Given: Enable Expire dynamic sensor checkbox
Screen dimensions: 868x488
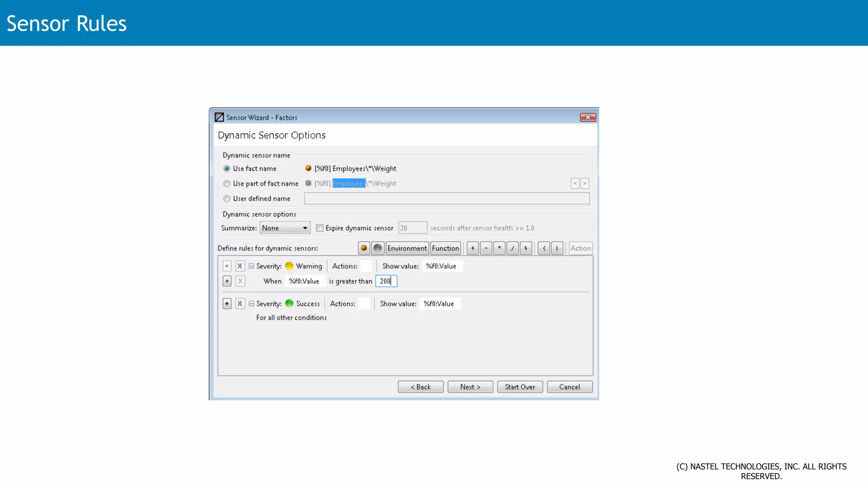Looking at the screenshot, I should click(320, 228).
